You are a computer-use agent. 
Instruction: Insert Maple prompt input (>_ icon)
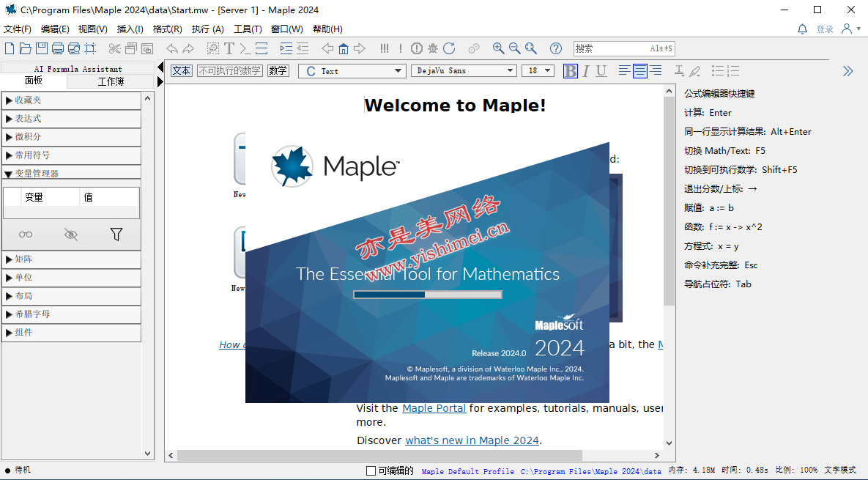point(245,48)
